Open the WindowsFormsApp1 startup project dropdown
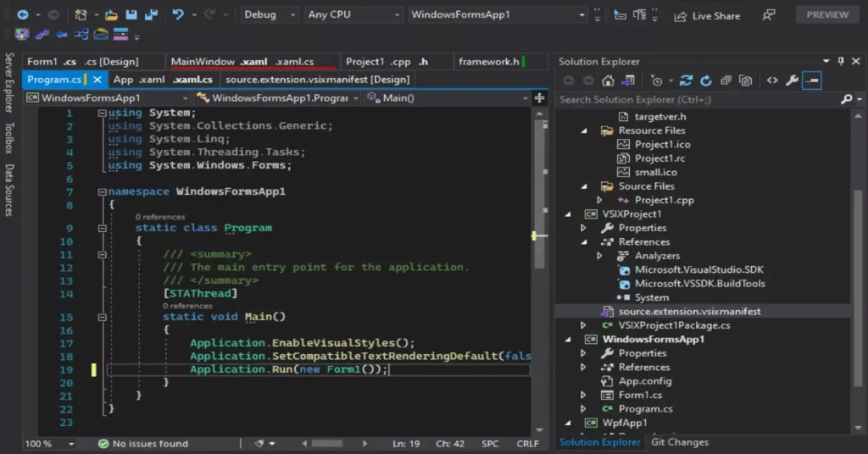 coord(498,15)
